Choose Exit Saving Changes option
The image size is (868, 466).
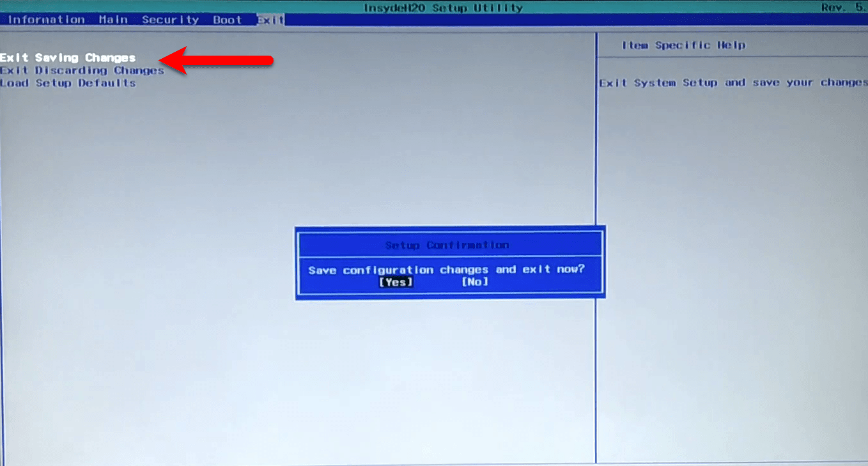click(x=68, y=58)
